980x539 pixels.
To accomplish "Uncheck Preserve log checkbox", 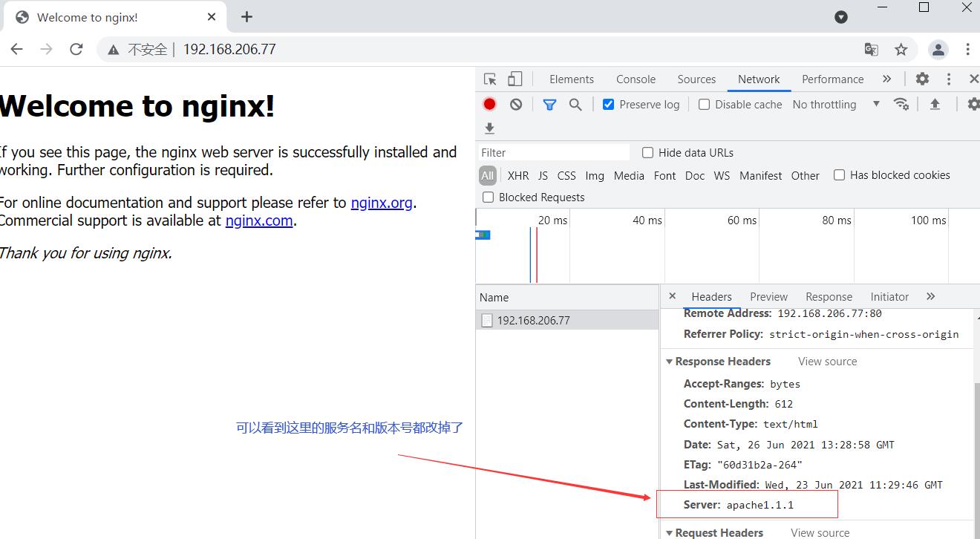I will [608, 105].
